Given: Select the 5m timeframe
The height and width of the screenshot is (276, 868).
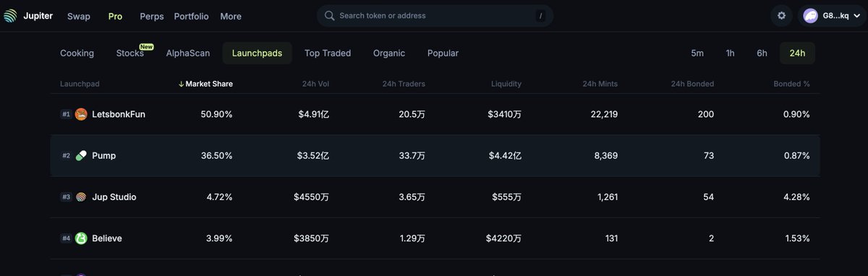Looking at the screenshot, I should click(x=697, y=53).
